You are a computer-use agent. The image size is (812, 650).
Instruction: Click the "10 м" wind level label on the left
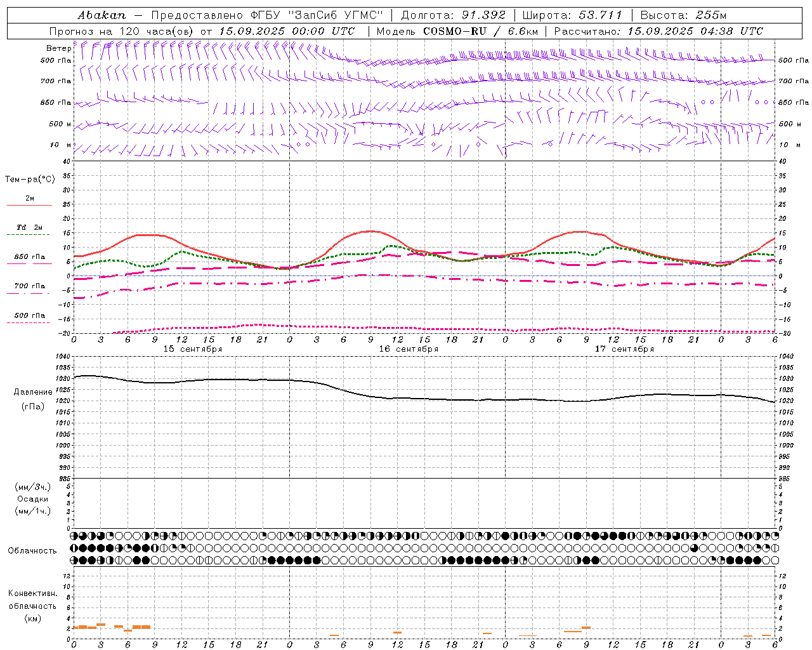pos(61,145)
